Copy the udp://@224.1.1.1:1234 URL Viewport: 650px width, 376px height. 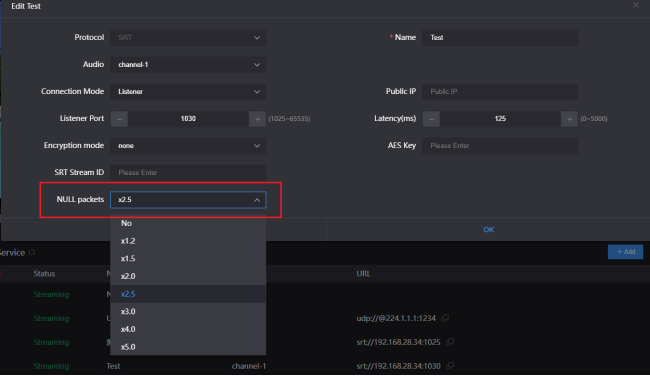coord(445,318)
